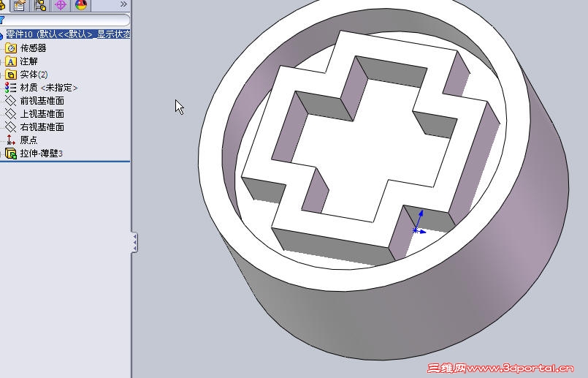Click the blue origin triad in the viewport
Image resolution: width=588 pixels, height=378 pixels.
point(418,224)
